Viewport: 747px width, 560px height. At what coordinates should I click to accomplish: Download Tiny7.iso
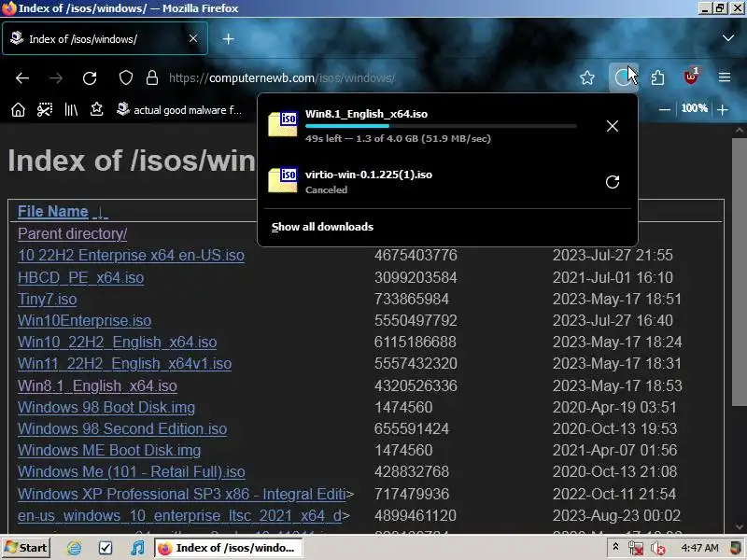[48, 299]
